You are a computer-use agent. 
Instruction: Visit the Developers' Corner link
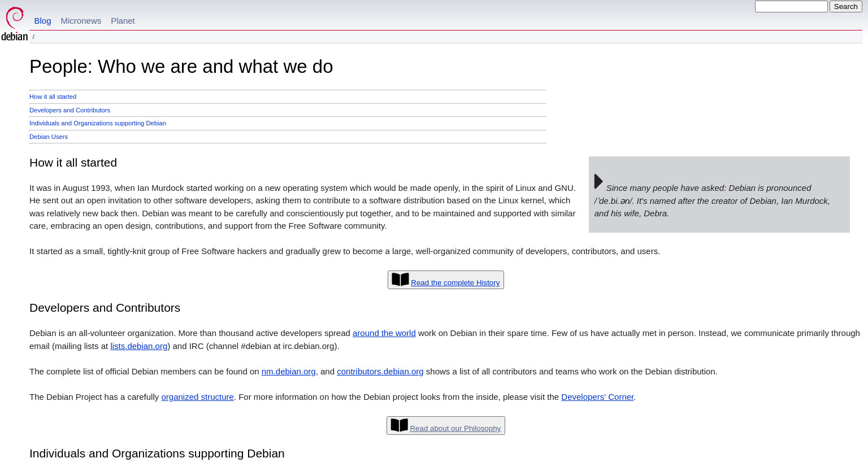pos(597,397)
